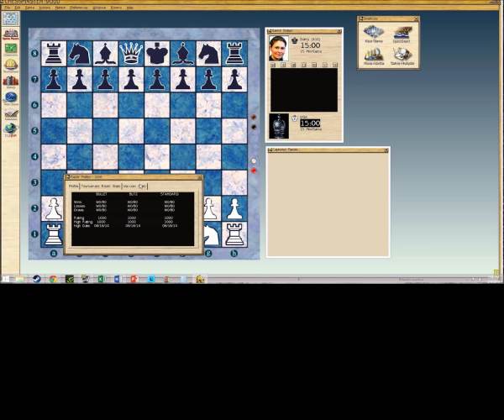Click the middle small button above move list
This screenshot has height=420, width=504.
coord(304,65)
